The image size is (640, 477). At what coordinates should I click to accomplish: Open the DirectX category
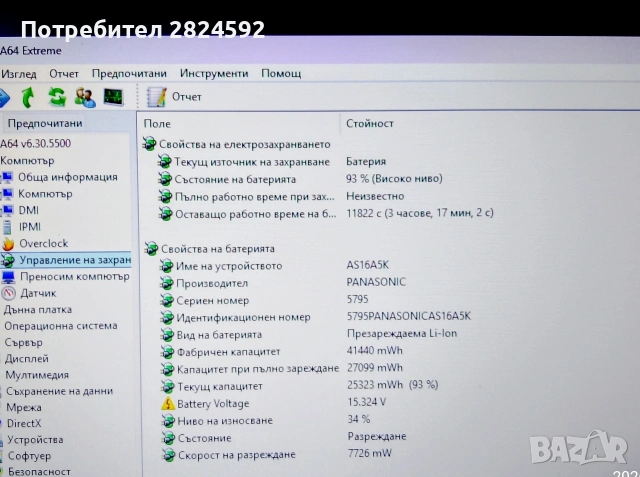point(24,424)
